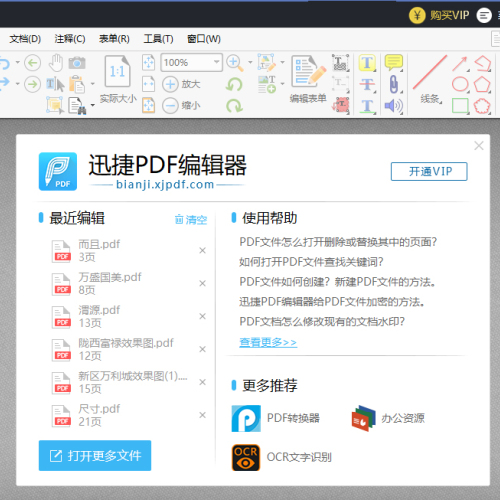Open the 编辑表单 form editor
The height and width of the screenshot is (500, 500).
[x=308, y=80]
